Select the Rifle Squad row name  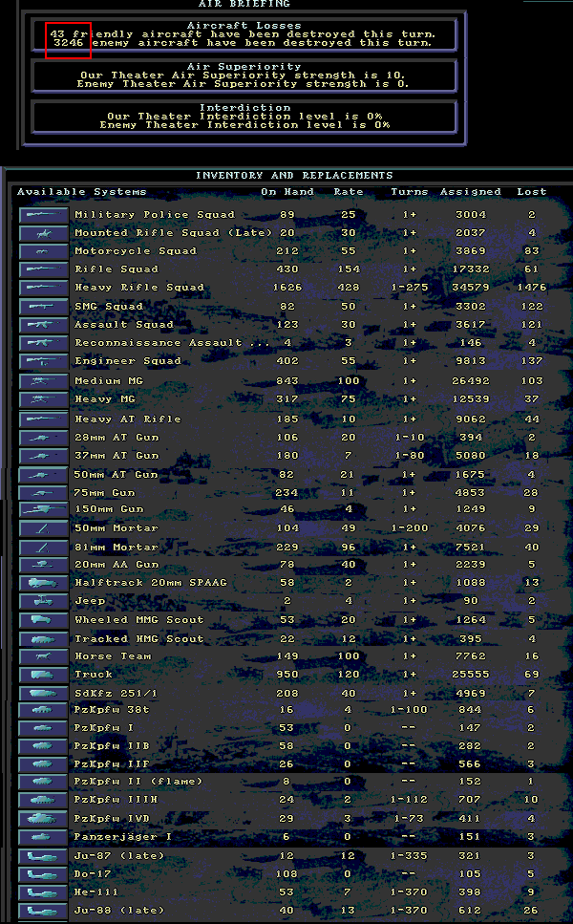pos(117,269)
